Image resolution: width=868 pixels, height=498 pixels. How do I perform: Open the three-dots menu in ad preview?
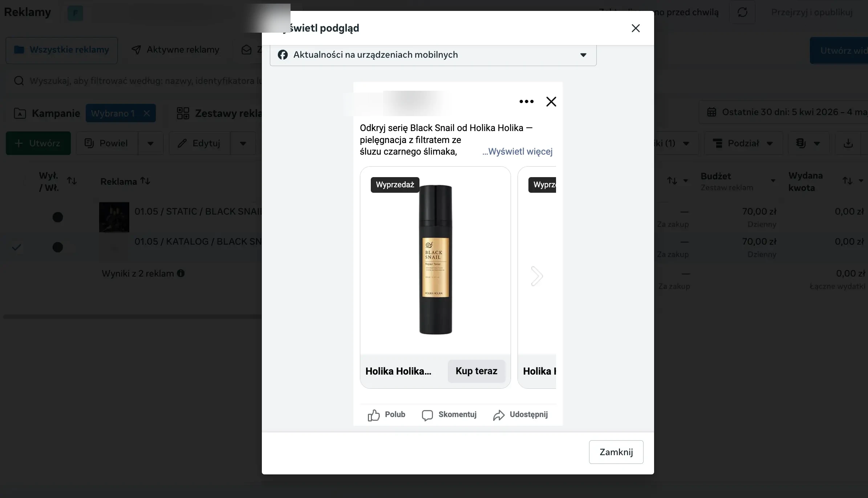[526, 102]
